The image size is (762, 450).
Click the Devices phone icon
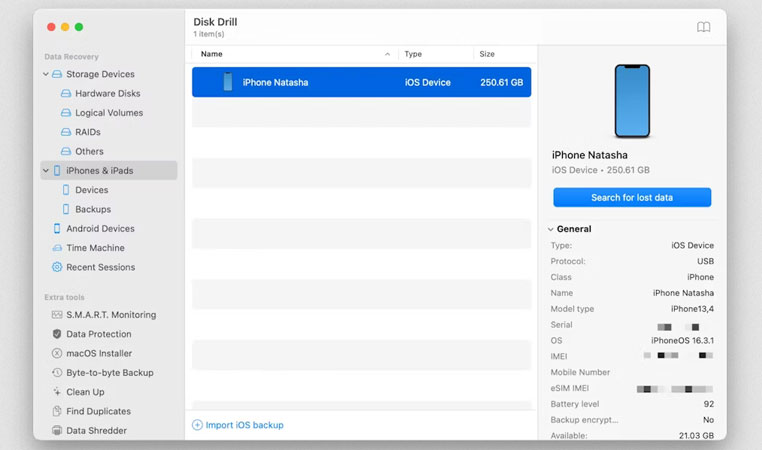click(66, 190)
